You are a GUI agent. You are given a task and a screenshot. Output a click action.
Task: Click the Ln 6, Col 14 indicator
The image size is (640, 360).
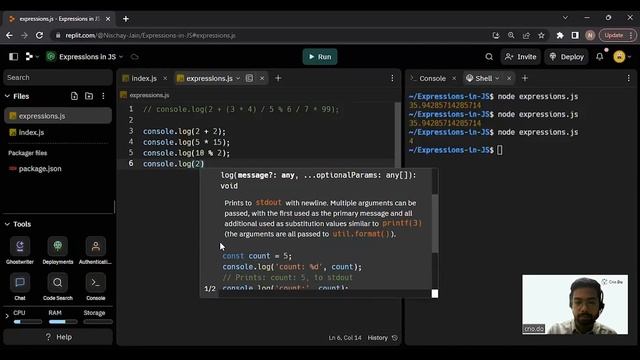click(x=345, y=338)
